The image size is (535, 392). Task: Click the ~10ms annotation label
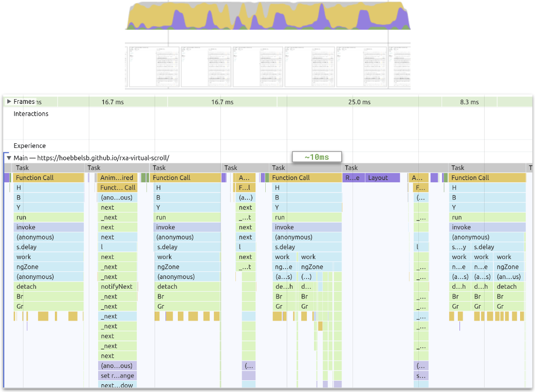(x=317, y=157)
